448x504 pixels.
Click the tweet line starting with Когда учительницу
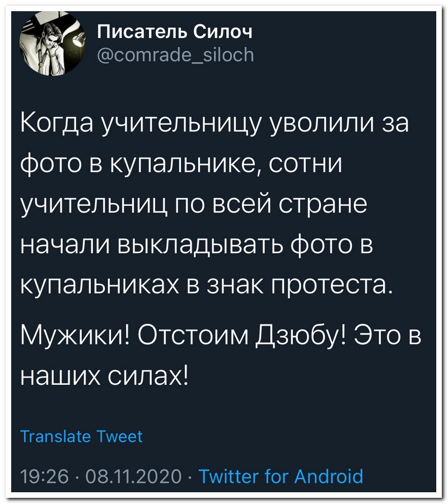pyautogui.click(x=216, y=124)
